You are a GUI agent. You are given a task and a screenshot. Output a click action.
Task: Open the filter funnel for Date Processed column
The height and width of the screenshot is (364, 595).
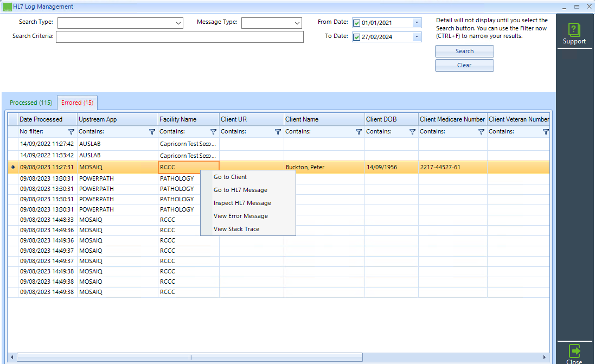(x=71, y=131)
